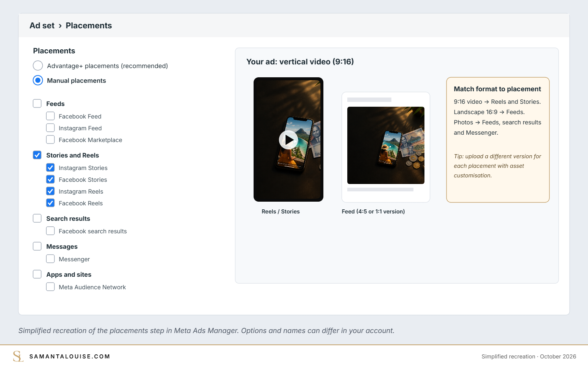This screenshot has height=368, width=588.
Task: Click the asset customisation tip text
Action: [x=498, y=166]
